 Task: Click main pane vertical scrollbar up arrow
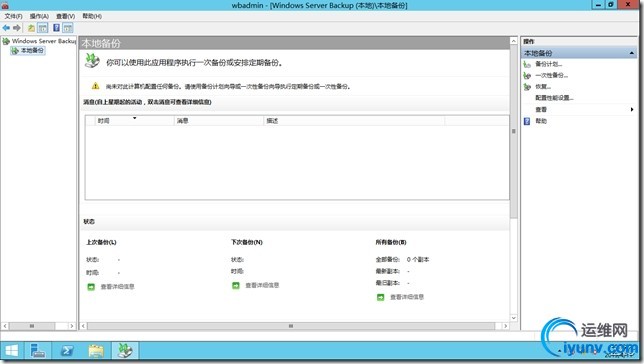coord(513,41)
